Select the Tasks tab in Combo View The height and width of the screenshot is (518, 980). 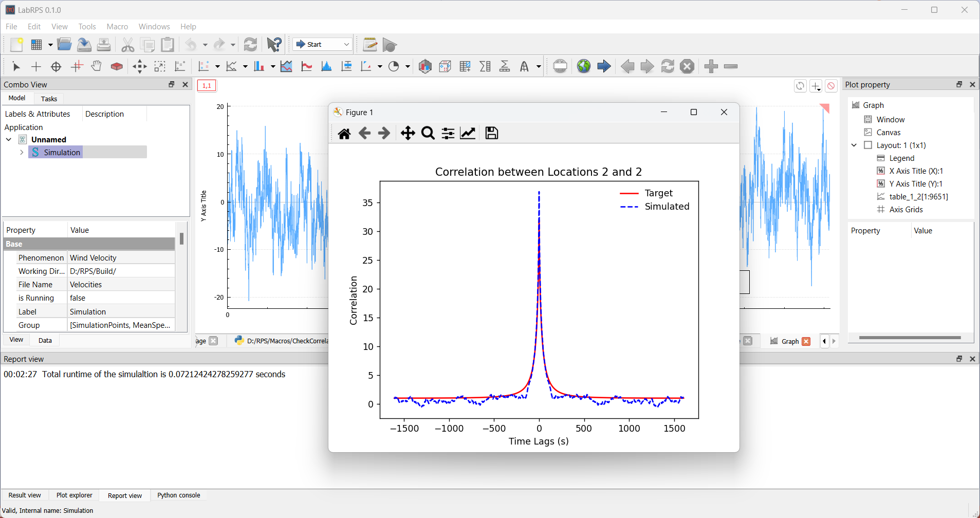pos(49,99)
